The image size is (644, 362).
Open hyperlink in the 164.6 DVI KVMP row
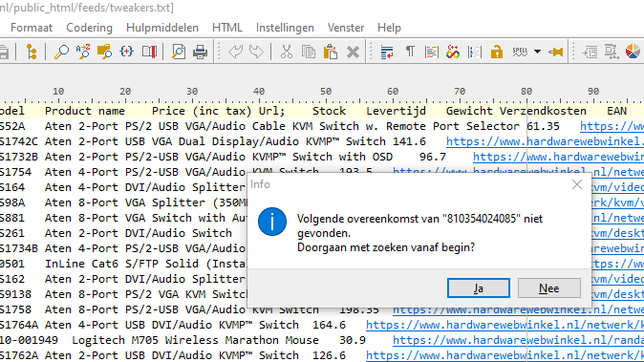tap(504, 325)
